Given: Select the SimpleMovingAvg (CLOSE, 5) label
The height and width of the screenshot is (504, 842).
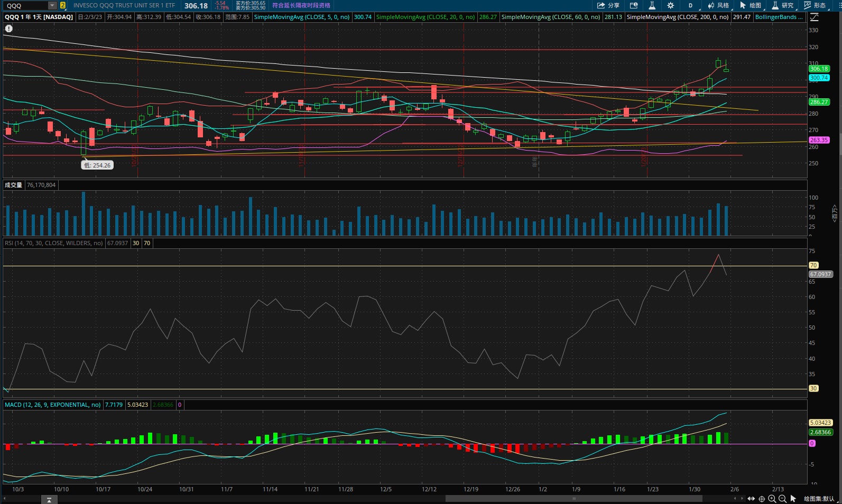Looking at the screenshot, I should (301, 17).
